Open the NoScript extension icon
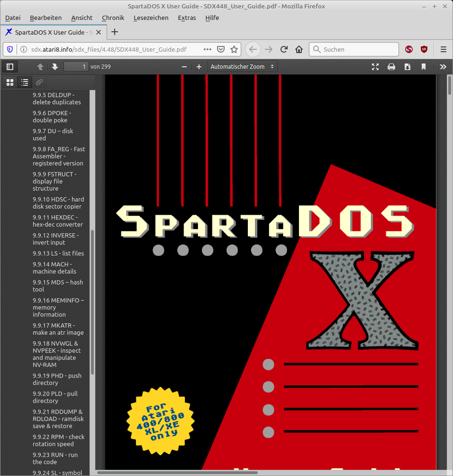This screenshot has height=476, width=453. (x=409, y=49)
